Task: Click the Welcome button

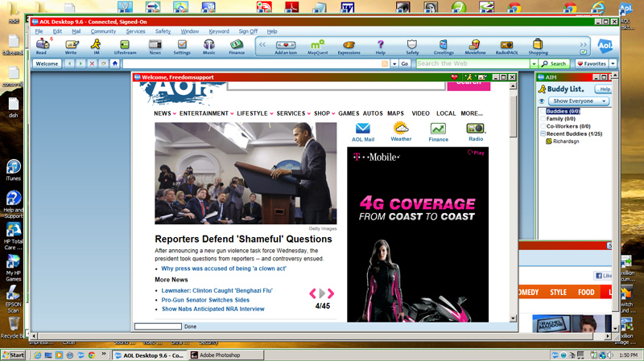Action: [47, 64]
